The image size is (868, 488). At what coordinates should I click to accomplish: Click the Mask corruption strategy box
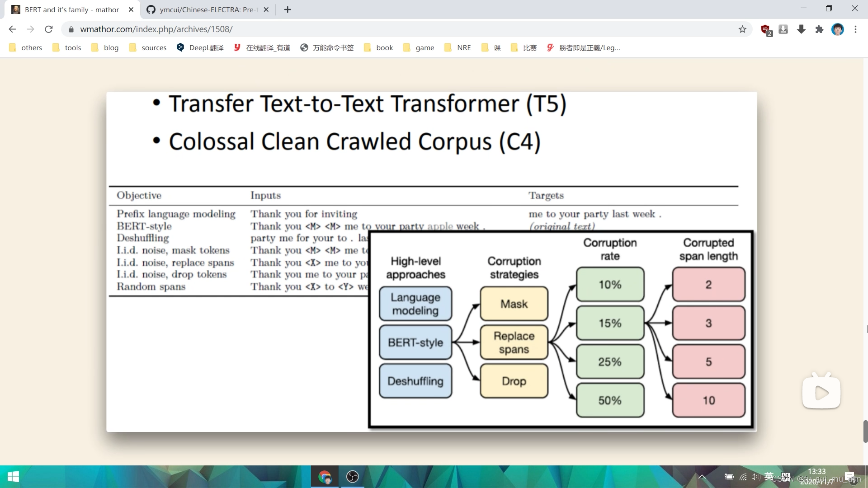tap(514, 304)
